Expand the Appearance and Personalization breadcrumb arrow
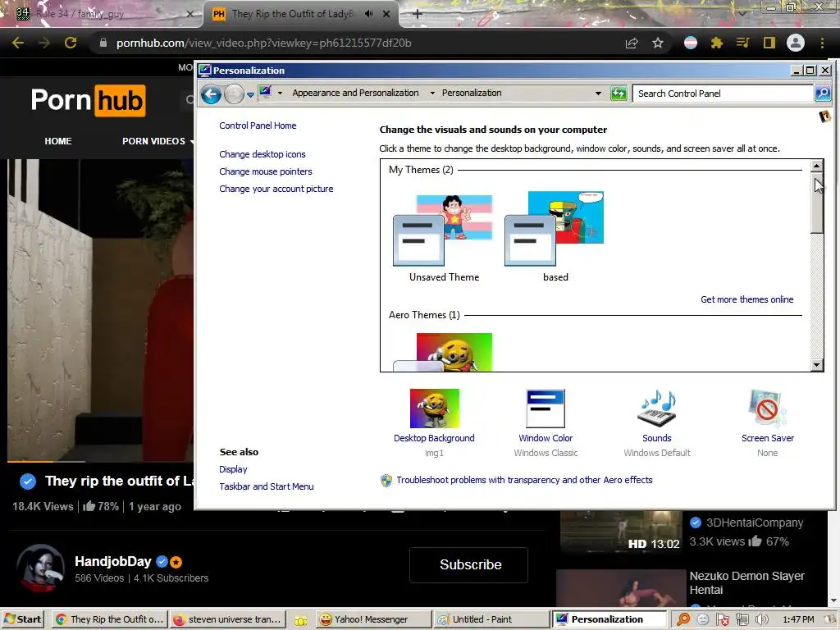The height and width of the screenshot is (630, 840). tap(432, 94)
